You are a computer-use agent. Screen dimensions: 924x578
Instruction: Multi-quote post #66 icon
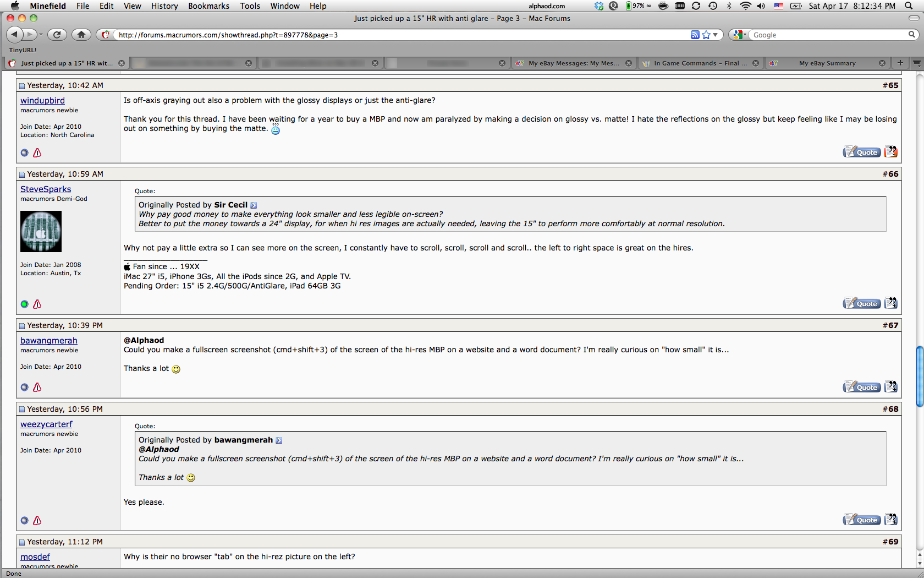[x=891, y=303]
